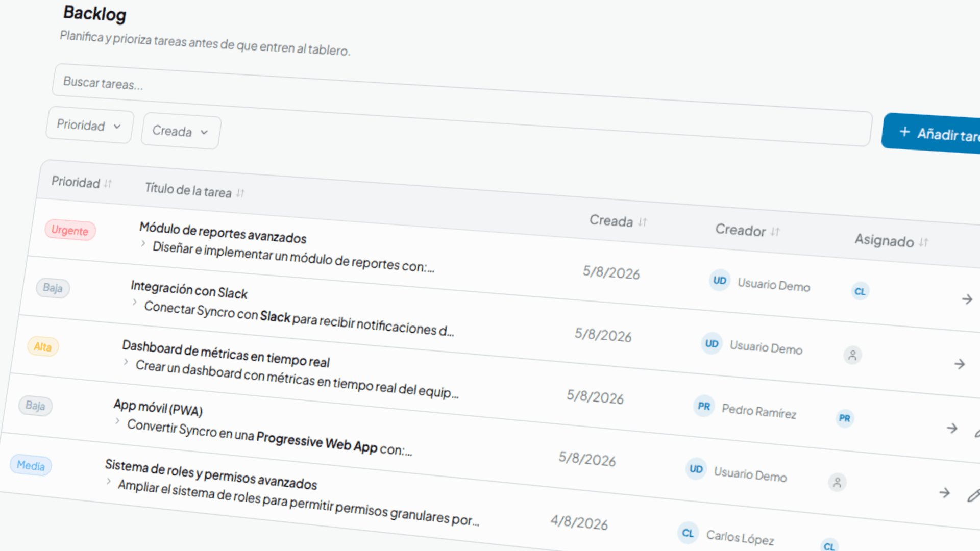Sort by the Prioridad column header
Screen dimensions: 980x551
tap(82, 182)
